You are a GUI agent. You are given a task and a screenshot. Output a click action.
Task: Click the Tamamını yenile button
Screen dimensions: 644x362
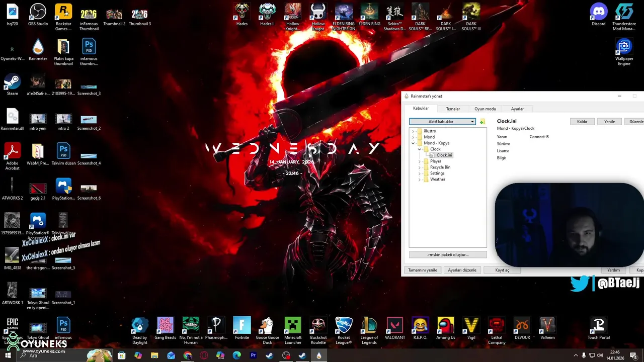(423, 270)
